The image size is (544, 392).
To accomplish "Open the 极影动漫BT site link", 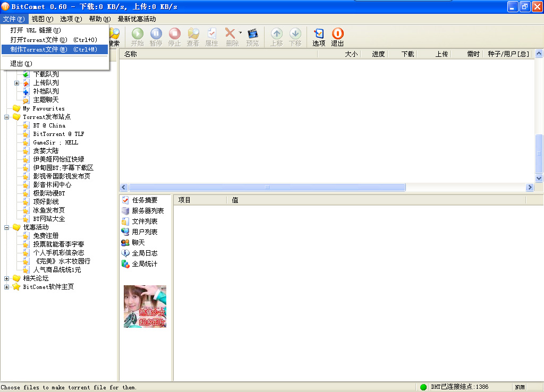I will tap(49, 193).
